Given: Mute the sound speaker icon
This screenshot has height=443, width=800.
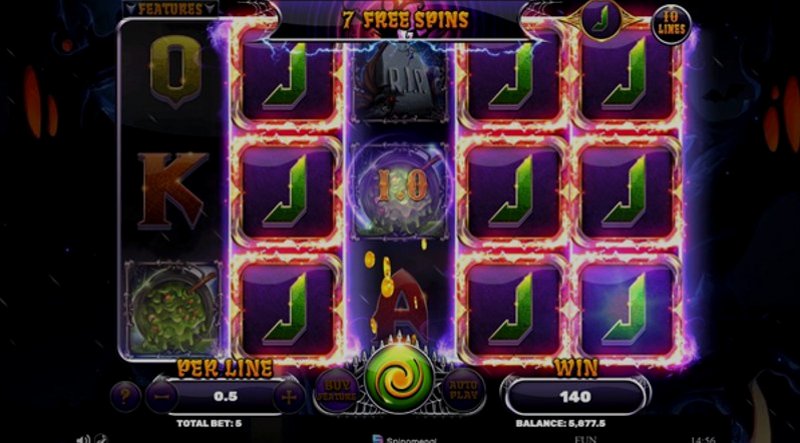Looking at the screenshot, I should (x=83, y=439).
